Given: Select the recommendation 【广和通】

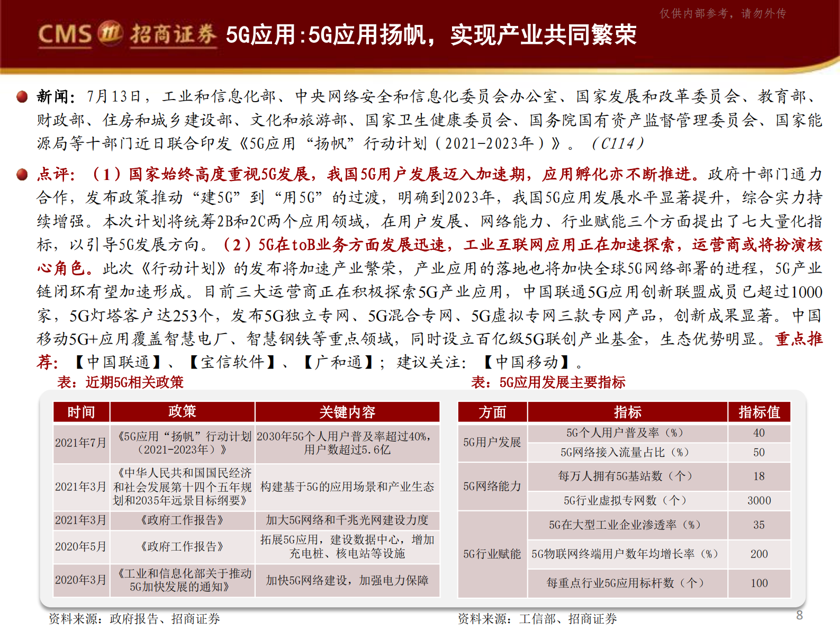Looking at the screenshot, I should tap(339, 362).
